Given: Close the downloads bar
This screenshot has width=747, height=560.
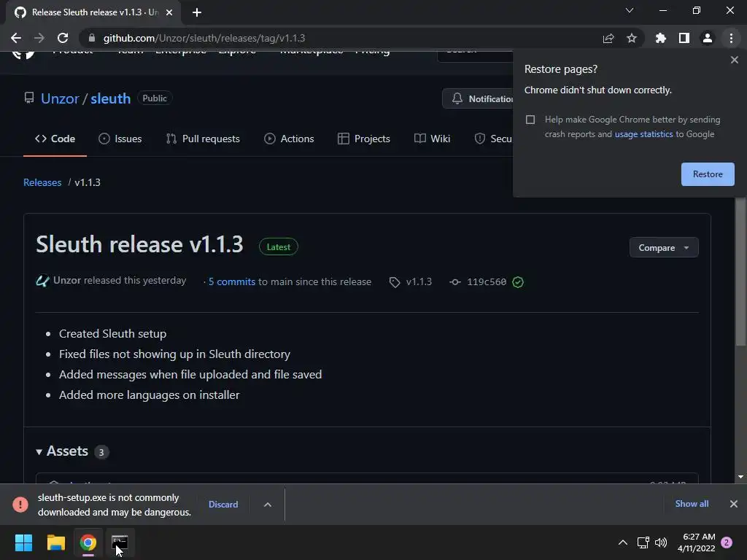Looking at the screenshot, I should 734,504.
